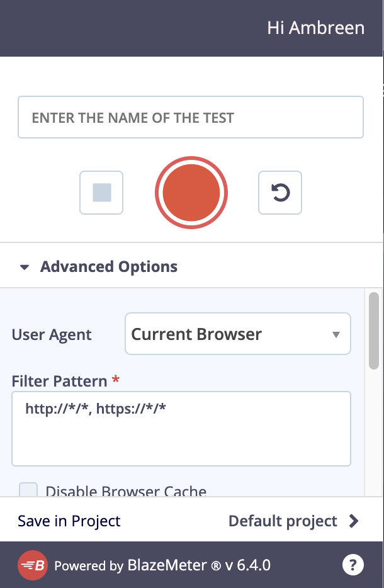Click the Advanced Options section heading
Image resolution: width=384 pixels, height=588 pixels.
pos(108,267)
